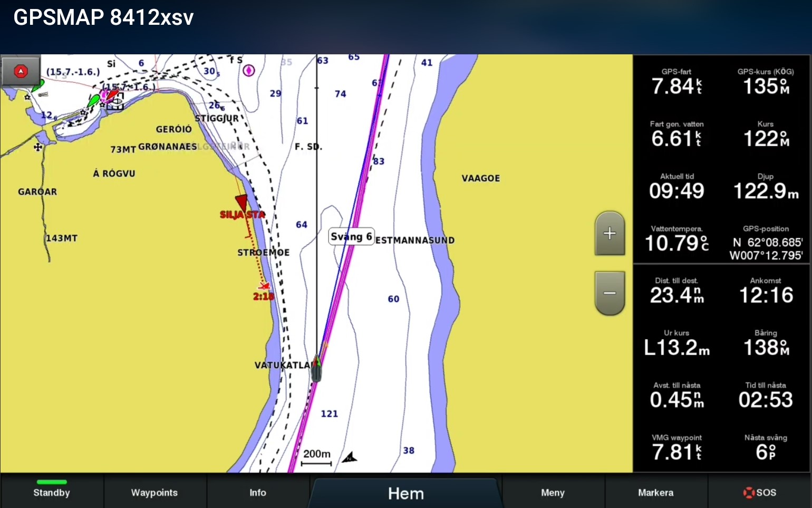Tap the ESTMANNASUND chart label
Viewport: 812px width, 508px height.
click(x=415, y=240)
